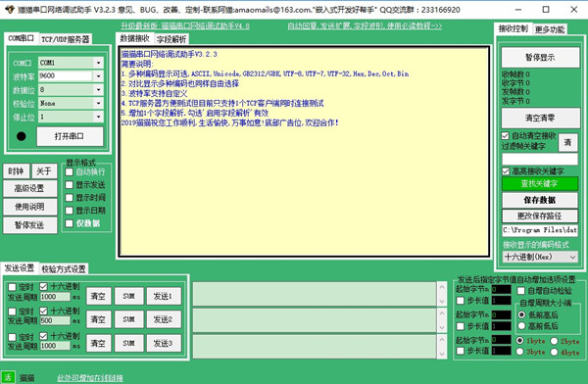Click up arrow of first send box scrollbar
The image size is (588, 384).
(x=442, y=287)
